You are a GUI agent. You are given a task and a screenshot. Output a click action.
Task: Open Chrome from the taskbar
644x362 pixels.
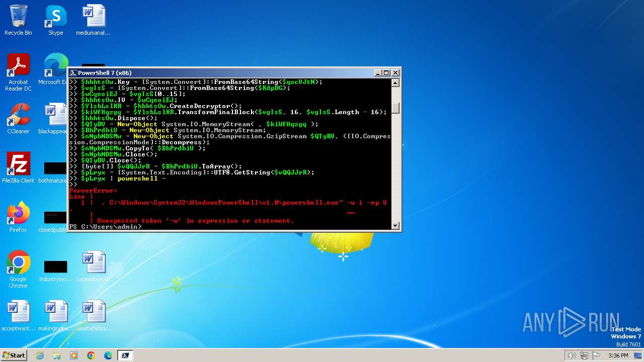click(91, 355)
